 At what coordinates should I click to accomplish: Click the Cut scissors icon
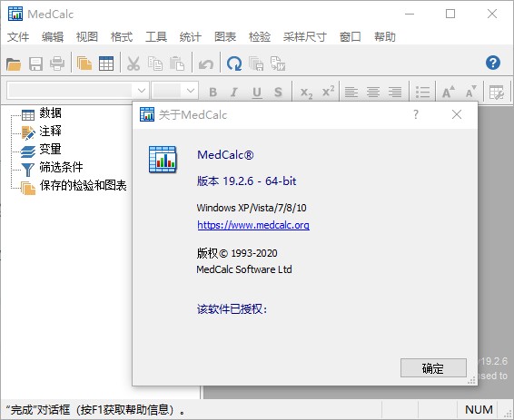click(133, 63)
